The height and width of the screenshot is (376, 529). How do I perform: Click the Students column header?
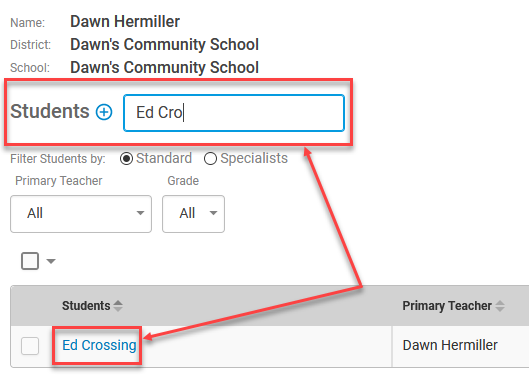click(86, 306)
